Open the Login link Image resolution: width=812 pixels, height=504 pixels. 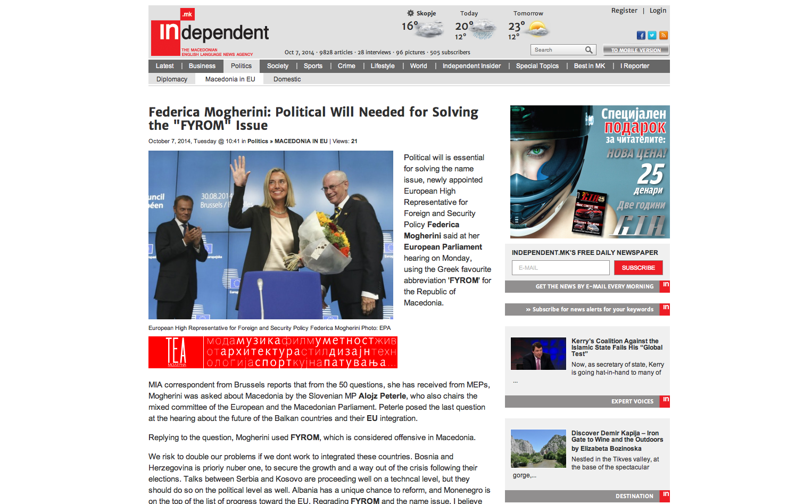point(658,11)
